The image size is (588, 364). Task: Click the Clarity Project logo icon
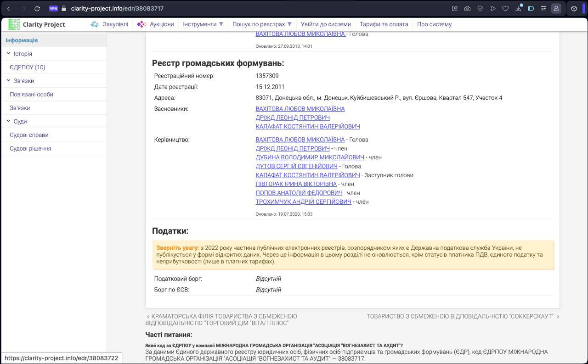(14, 24)
